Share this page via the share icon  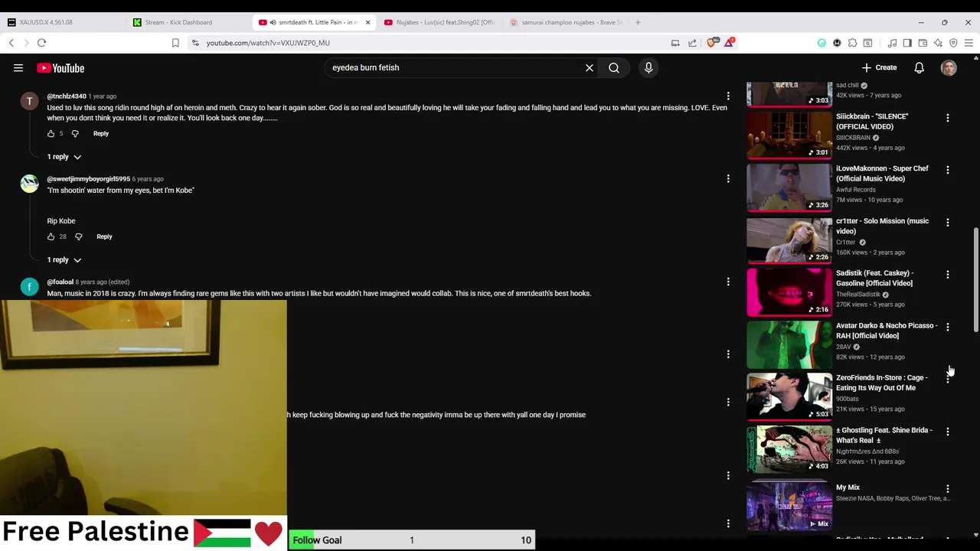tap(693, 43)
